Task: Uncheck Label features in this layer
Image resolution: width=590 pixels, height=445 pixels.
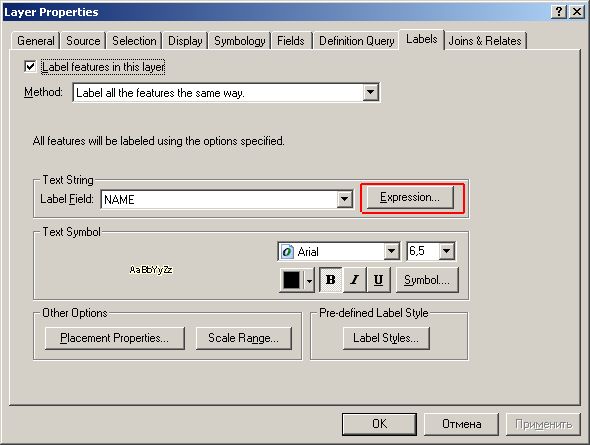Action: 30,67
